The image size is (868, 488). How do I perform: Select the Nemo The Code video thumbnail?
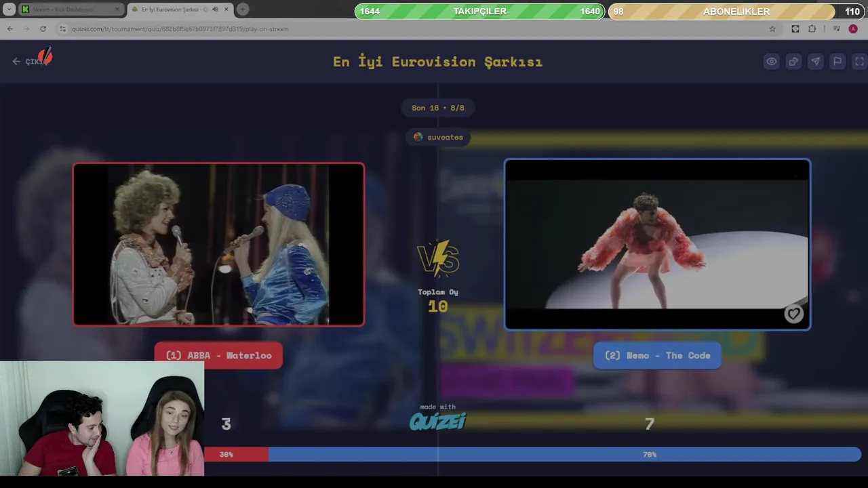tap(657, 245)
